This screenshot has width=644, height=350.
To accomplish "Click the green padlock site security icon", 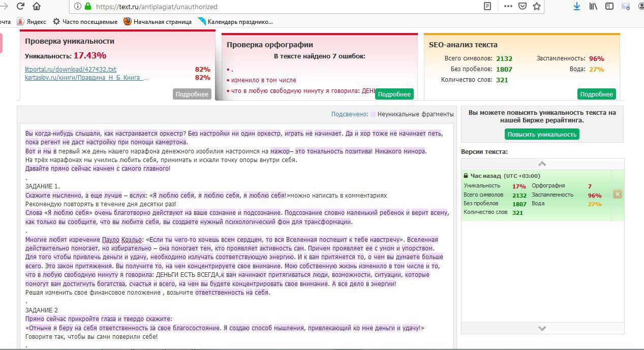I will tap(87, 7).
